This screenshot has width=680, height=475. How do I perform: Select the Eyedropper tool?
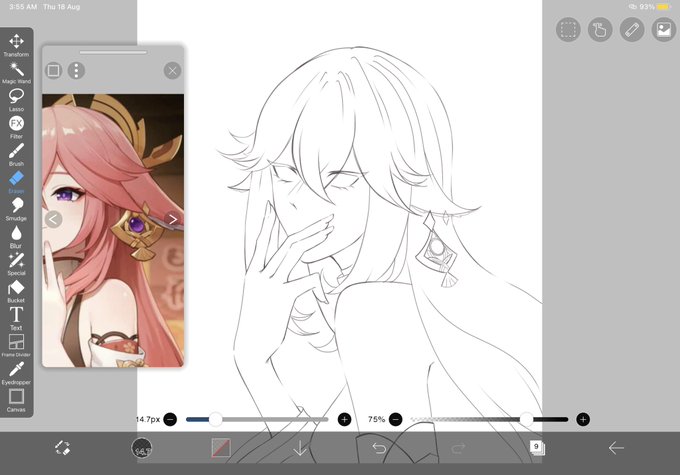click(16, 373)
